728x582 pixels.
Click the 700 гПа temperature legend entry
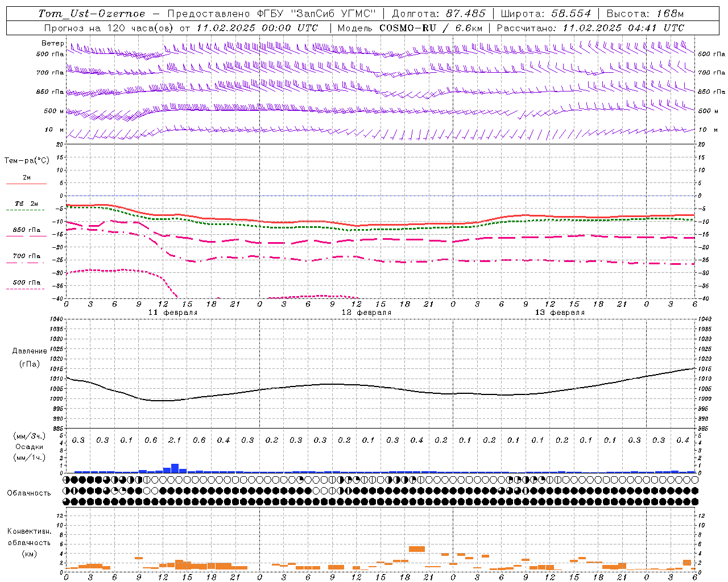pos(26,256)
